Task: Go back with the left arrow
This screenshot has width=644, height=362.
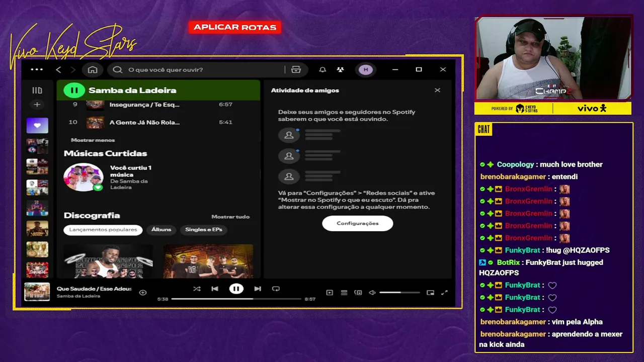Action: pos(58,70)
